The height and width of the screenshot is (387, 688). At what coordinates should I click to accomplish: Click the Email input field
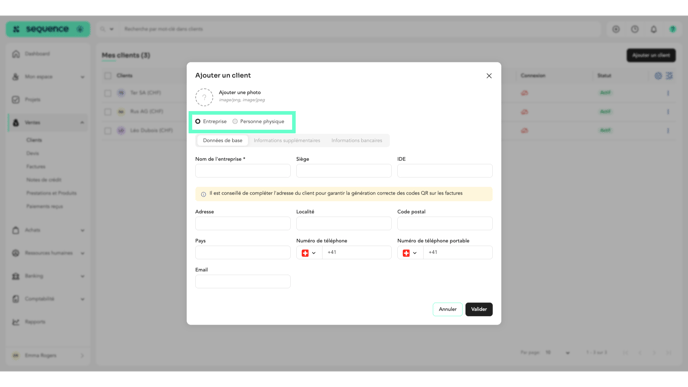point(243,281)
